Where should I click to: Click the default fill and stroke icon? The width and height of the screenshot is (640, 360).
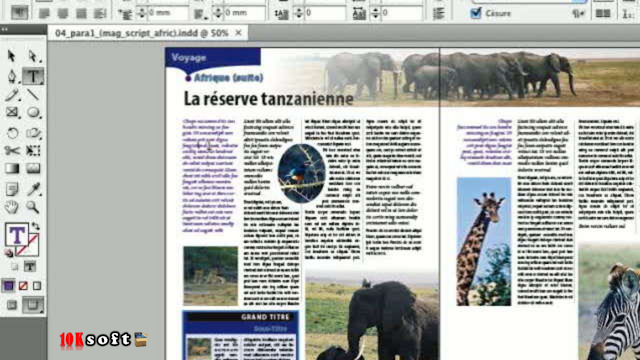pos(9,253)
